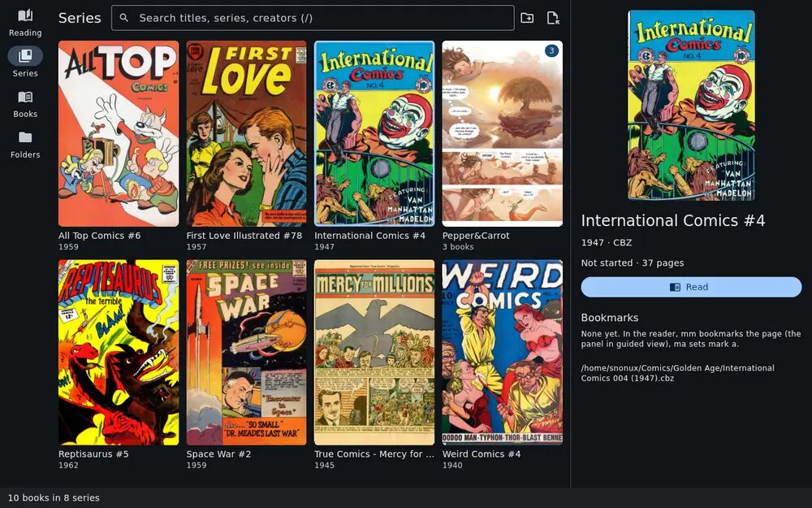Click the 'Series' page heading
This screenshot has height=508, width=812.
click(x=80, y=18)
